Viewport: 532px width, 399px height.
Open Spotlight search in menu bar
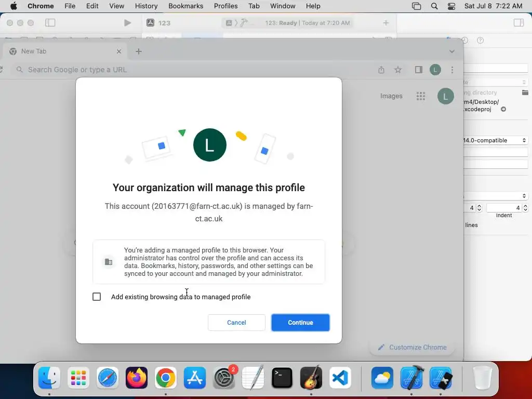pyautogui.click(x=434, y=6)
